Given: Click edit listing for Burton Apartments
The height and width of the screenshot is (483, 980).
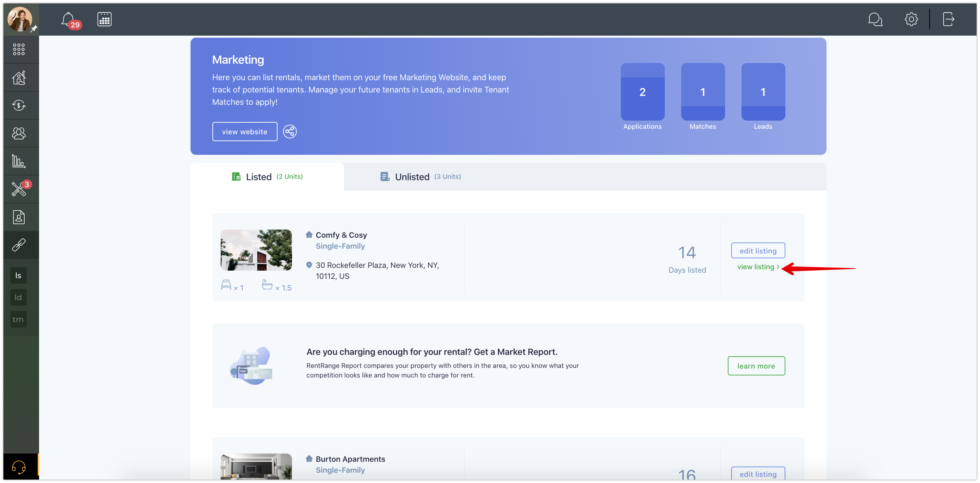Looking at the screenshot, I should (758, 473).
